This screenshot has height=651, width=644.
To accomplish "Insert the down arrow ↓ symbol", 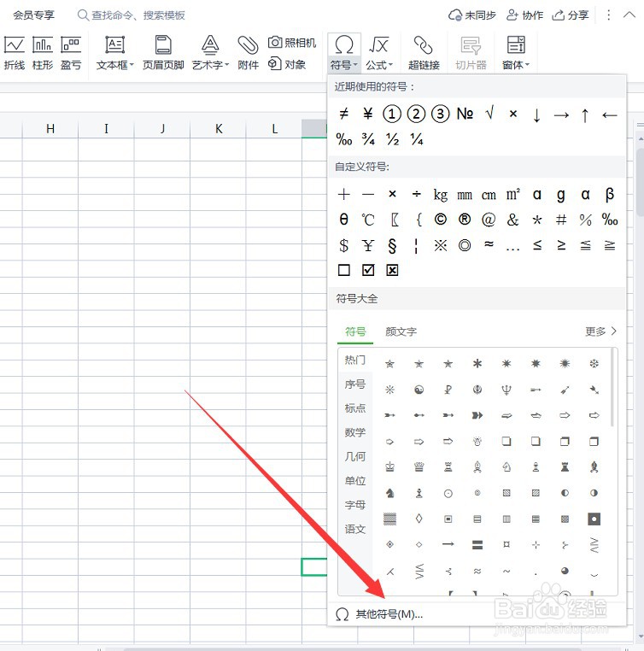I will (537, 114).
